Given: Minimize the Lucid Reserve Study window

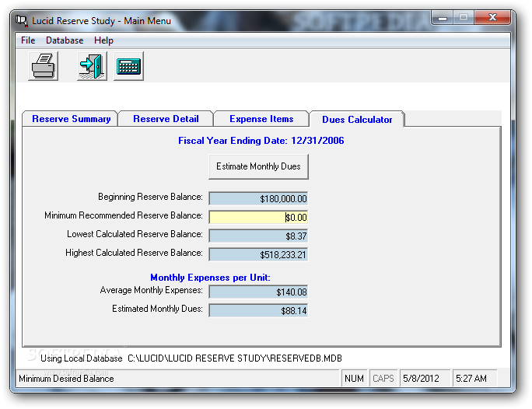Looking at the screenshot, I should (442, 18).
